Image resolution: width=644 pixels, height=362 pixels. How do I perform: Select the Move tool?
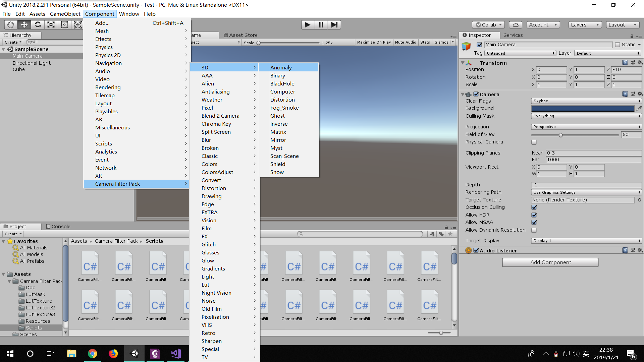(24, 24)
